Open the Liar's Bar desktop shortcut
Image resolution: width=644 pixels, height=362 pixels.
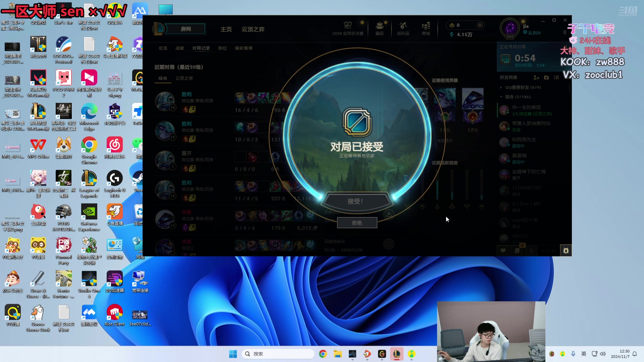click(x=63, y=13)
